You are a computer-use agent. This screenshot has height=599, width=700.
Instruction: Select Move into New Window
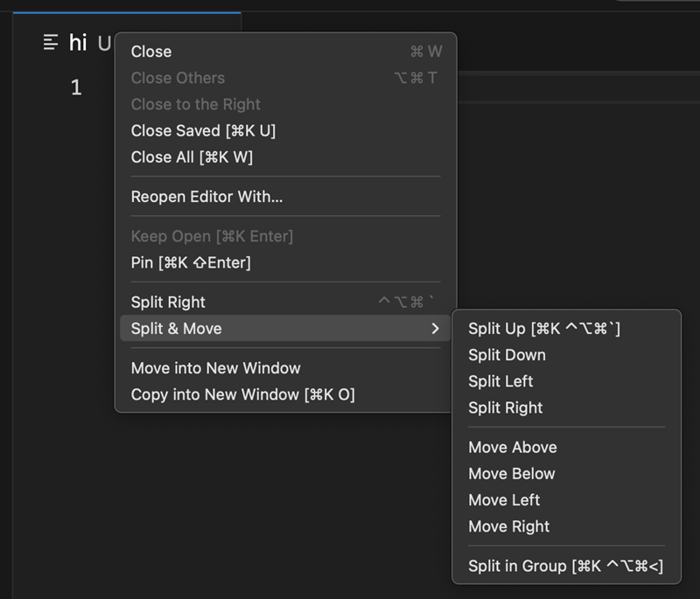pyautogui.click(x=215, y=368)
